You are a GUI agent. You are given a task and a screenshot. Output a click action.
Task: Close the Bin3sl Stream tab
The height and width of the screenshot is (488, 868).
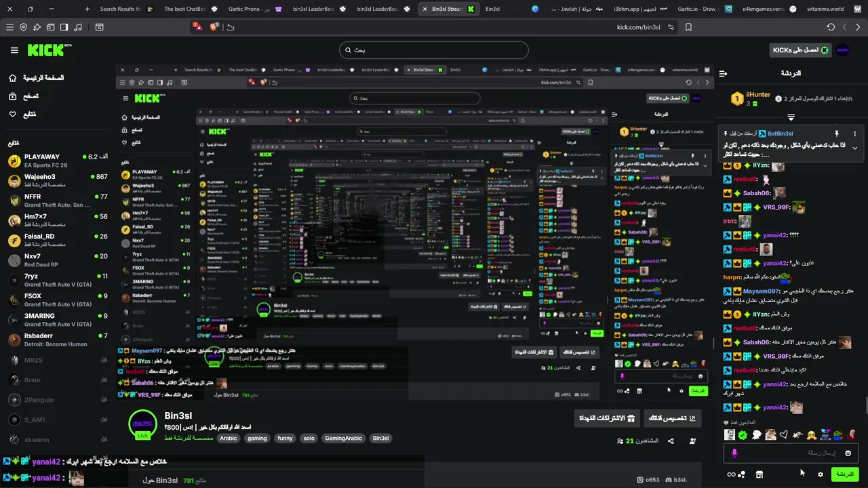pyautogui.click(x=425, y=9)
